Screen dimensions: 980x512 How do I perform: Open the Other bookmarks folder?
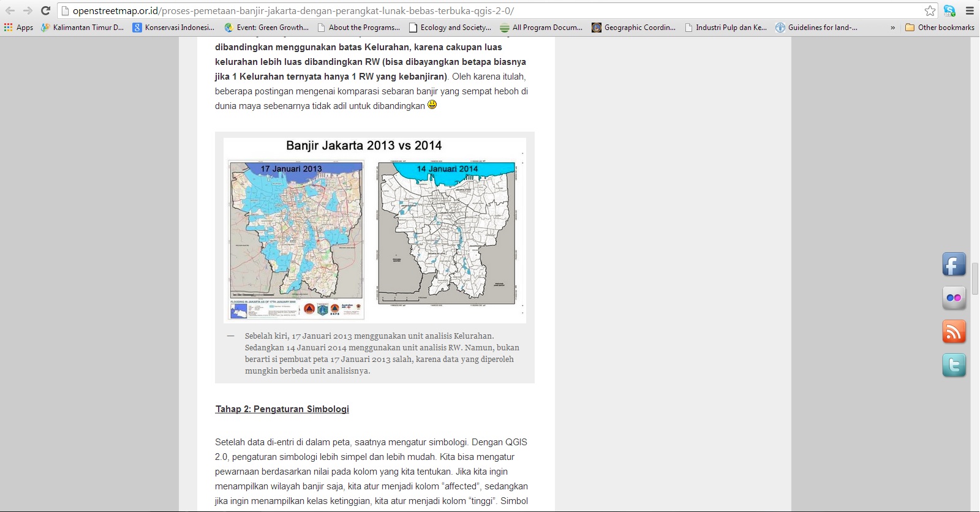click(x=940, y=28)
